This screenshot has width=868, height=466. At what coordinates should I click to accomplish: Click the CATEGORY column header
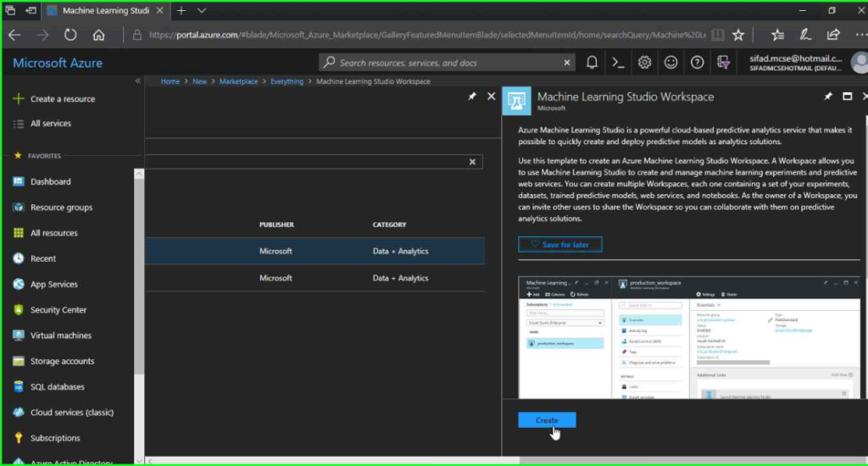(x=389, y=225)
